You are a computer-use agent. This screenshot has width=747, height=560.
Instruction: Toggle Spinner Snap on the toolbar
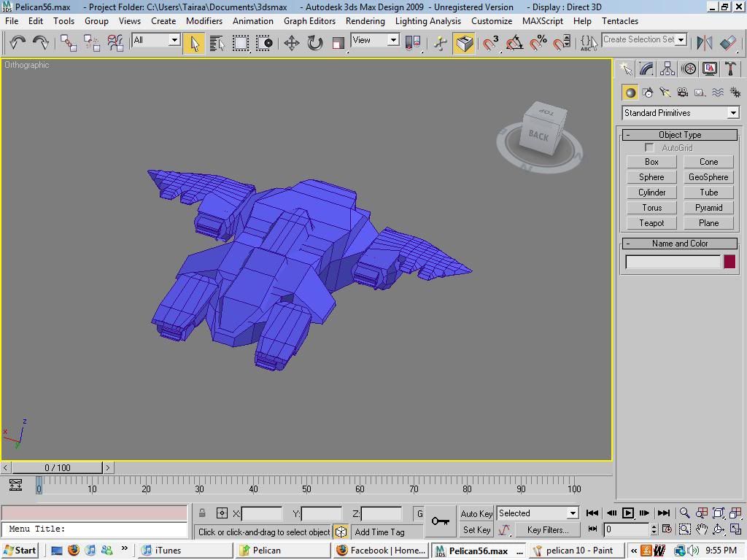[x=562, y=43]
